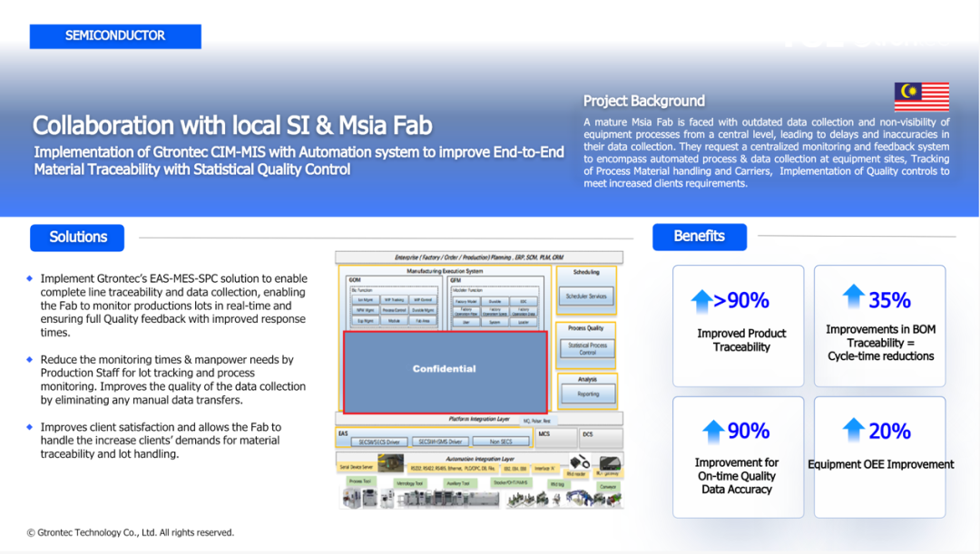Click the Automation Integration Layer label
Image resolution: width=980 pixels, height=554 pixels.
point(480,459)
